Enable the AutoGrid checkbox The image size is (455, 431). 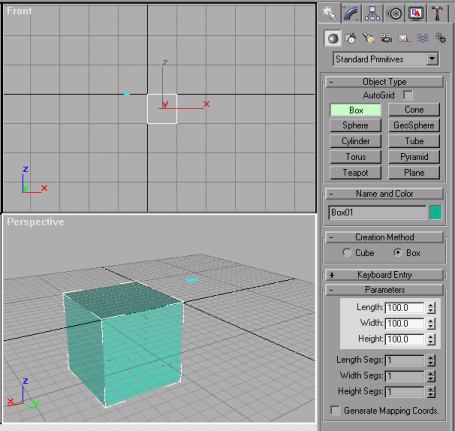(407, 95)
